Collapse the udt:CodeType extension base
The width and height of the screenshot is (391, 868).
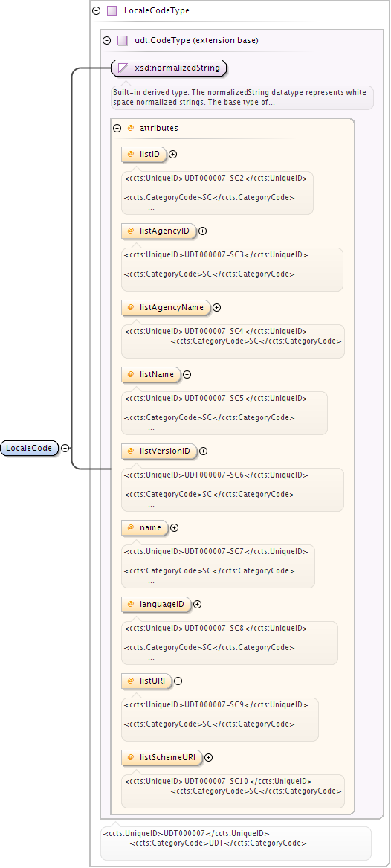pyautogui.click(x=107, y=40)
